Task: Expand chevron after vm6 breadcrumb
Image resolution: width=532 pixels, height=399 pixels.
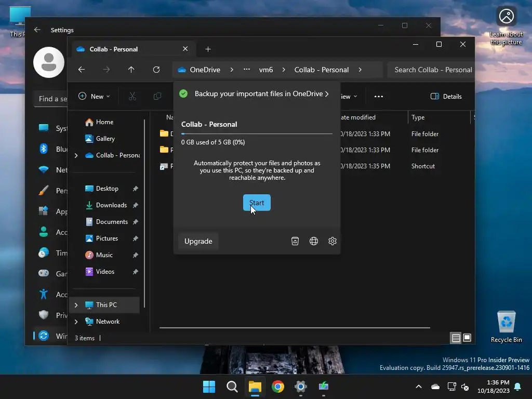Action: click(x=284, y=70)
